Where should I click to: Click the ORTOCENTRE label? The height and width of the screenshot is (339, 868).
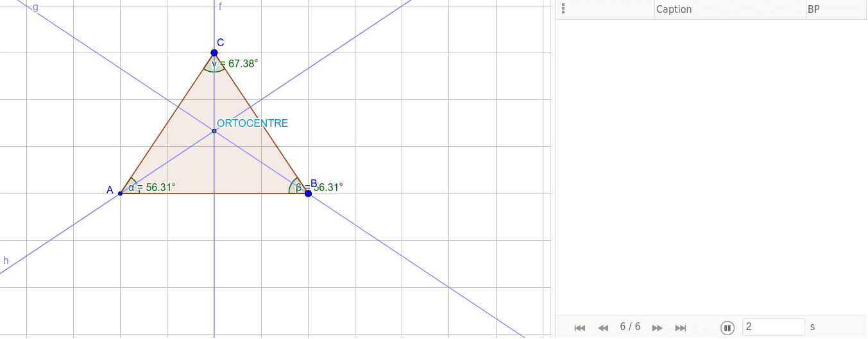(x=253, y=123)
